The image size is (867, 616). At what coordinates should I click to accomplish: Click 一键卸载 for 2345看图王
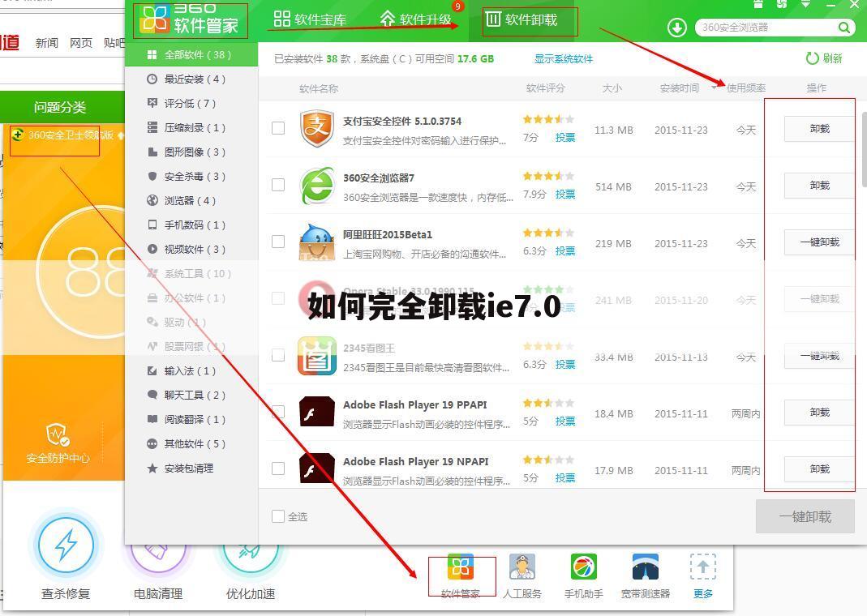point(819,356)
